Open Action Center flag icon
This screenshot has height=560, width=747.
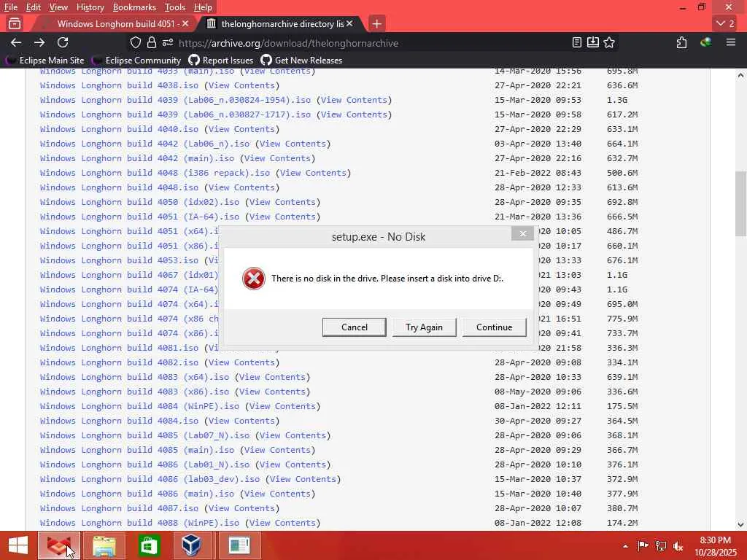click(643, 545)
